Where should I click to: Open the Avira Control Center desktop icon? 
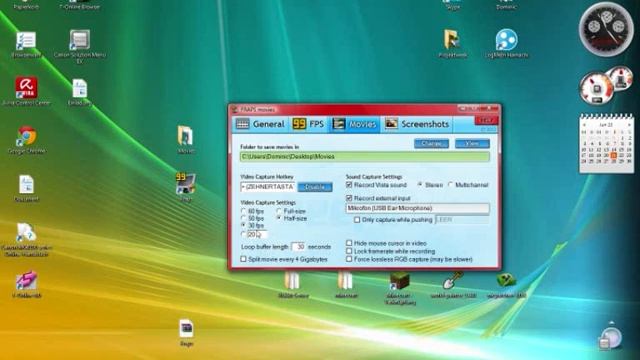26,88
